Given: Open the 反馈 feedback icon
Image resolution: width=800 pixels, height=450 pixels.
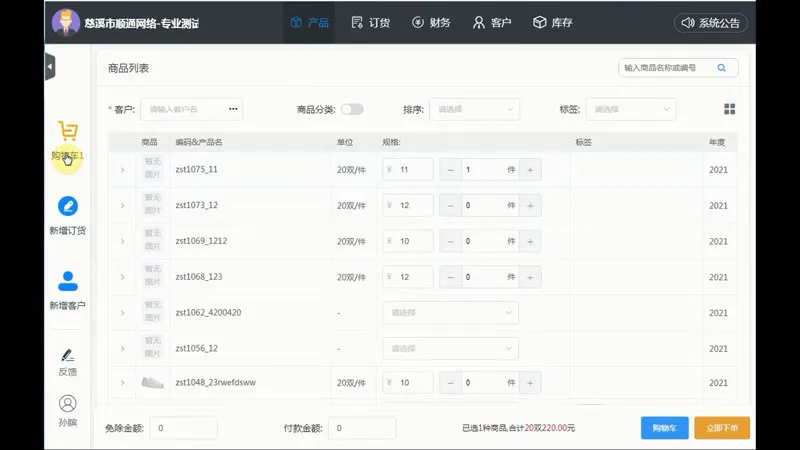Looking at the screenshot, I should pos(67,355).
